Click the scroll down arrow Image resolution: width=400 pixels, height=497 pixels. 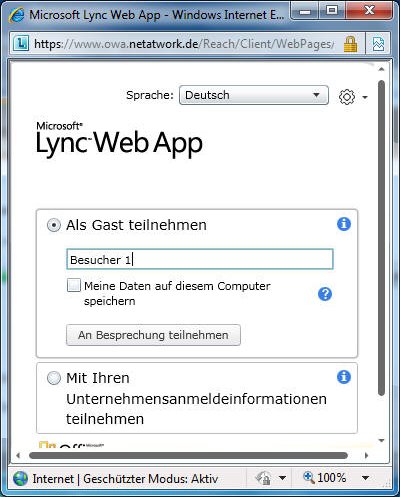tap(382, 441)
